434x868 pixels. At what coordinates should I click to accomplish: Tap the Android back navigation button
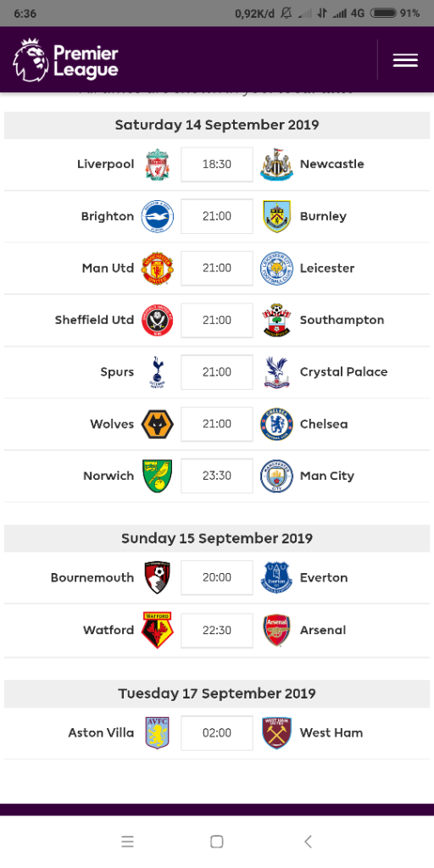pos(308,842)
